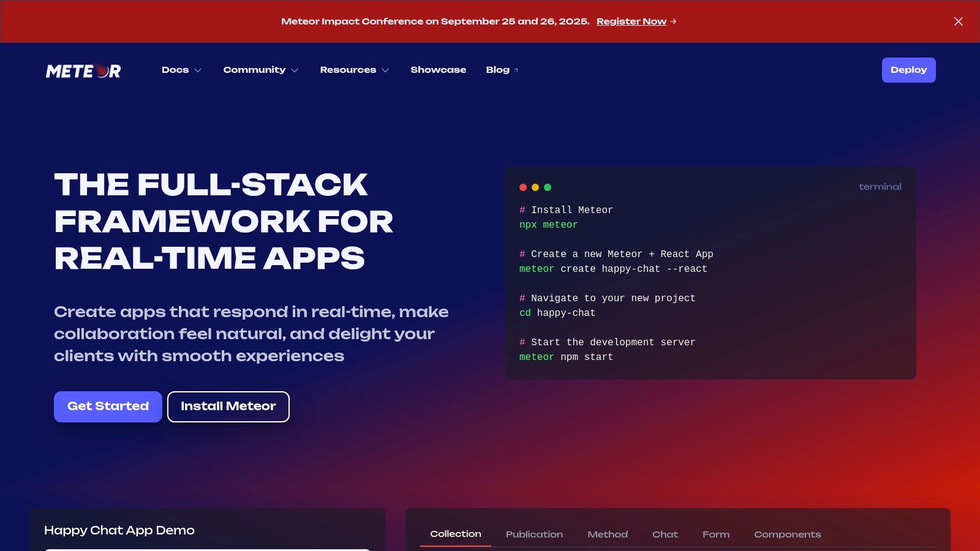This screenshot has width=980, height=551.
Task: Click the Install Meteor button
Action: click(228, 407)
